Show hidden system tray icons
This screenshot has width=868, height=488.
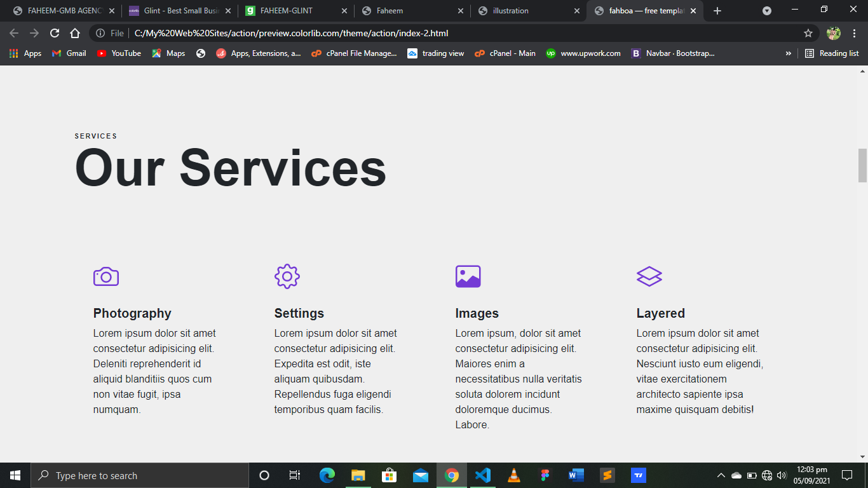(x=721, y=475)
